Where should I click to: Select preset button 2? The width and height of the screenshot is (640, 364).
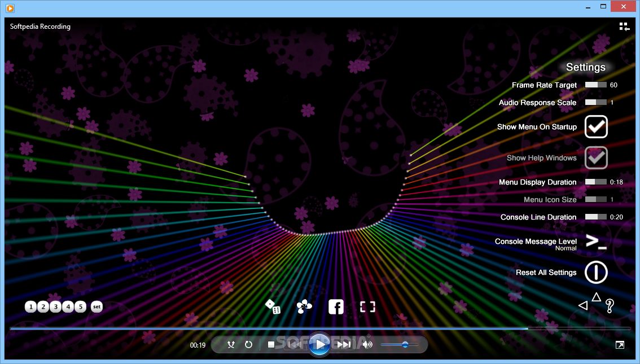click(43, 306)
